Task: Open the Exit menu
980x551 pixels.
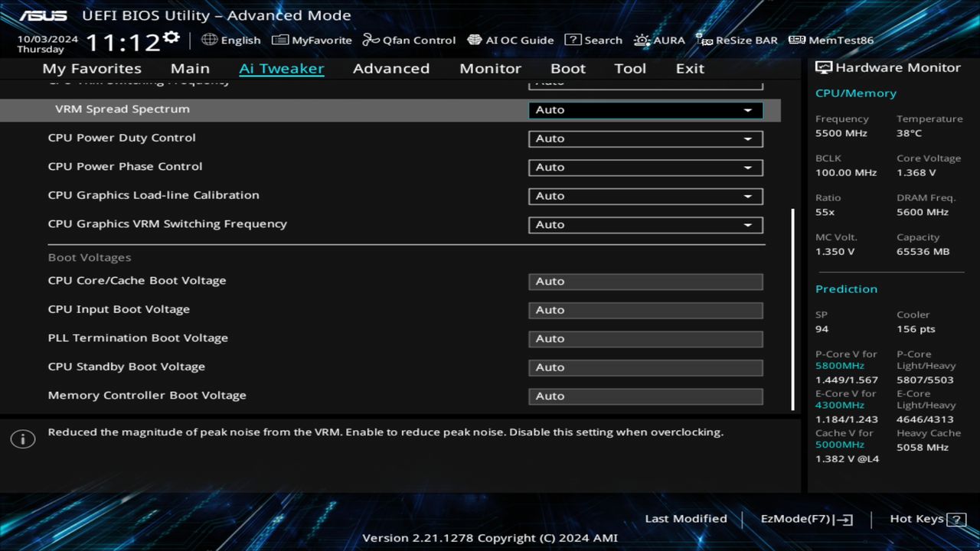Action: click(x=689, y=68)
